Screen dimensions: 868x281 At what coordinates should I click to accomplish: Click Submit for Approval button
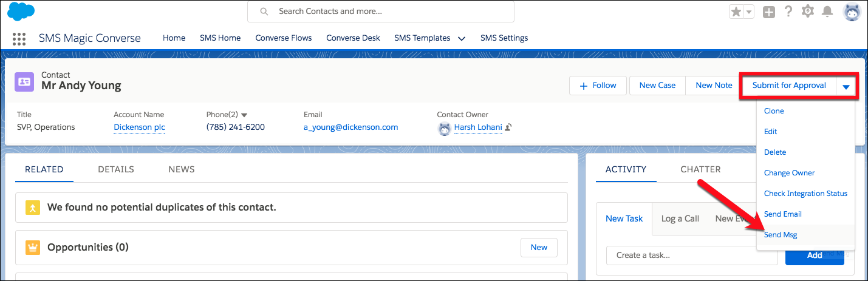pyautogui.click(x=789, y=86)
